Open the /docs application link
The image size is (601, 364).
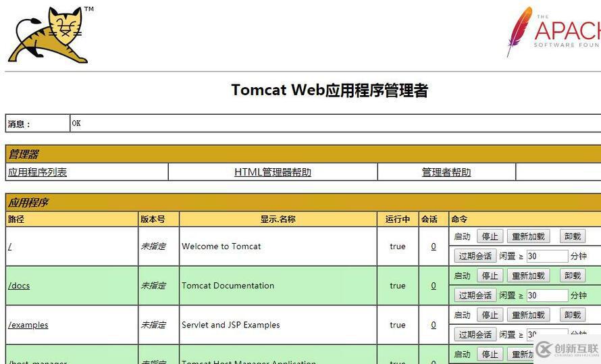19,286
